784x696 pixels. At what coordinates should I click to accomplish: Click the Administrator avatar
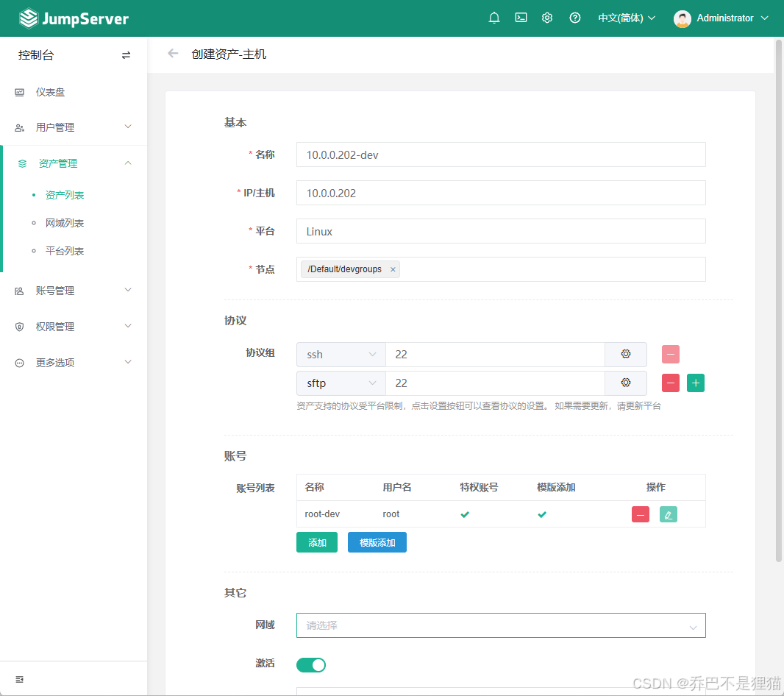[x=682, y=18]
